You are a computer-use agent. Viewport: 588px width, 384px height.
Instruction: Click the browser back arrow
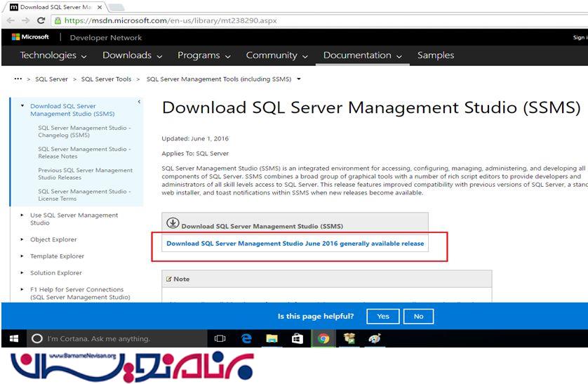pyautogui.click(x=11, y=21)
